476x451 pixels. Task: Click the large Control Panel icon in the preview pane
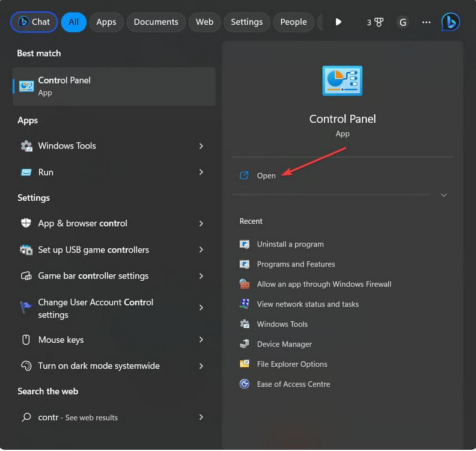point(342,81)
